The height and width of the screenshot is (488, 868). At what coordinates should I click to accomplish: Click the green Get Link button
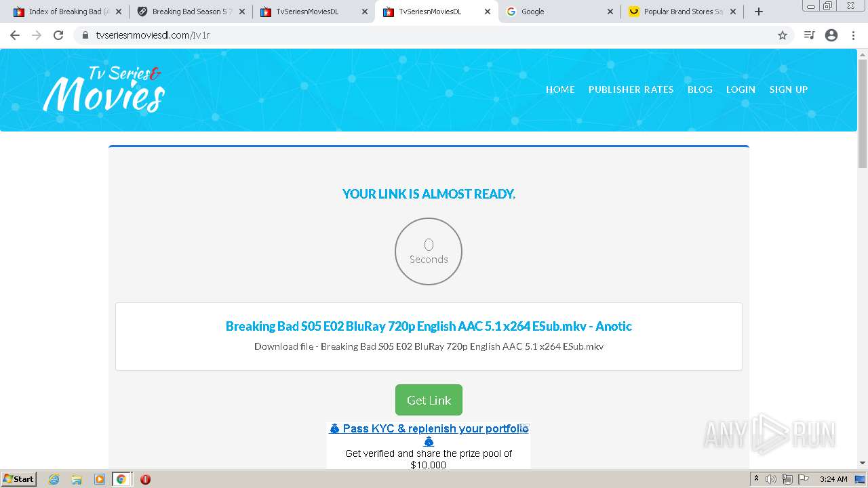click(429, 400)
